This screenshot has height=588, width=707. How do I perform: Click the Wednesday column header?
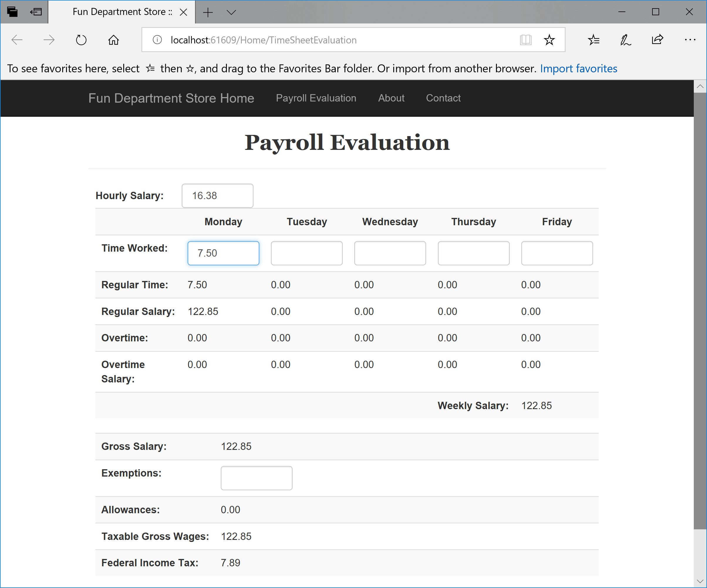390,222
